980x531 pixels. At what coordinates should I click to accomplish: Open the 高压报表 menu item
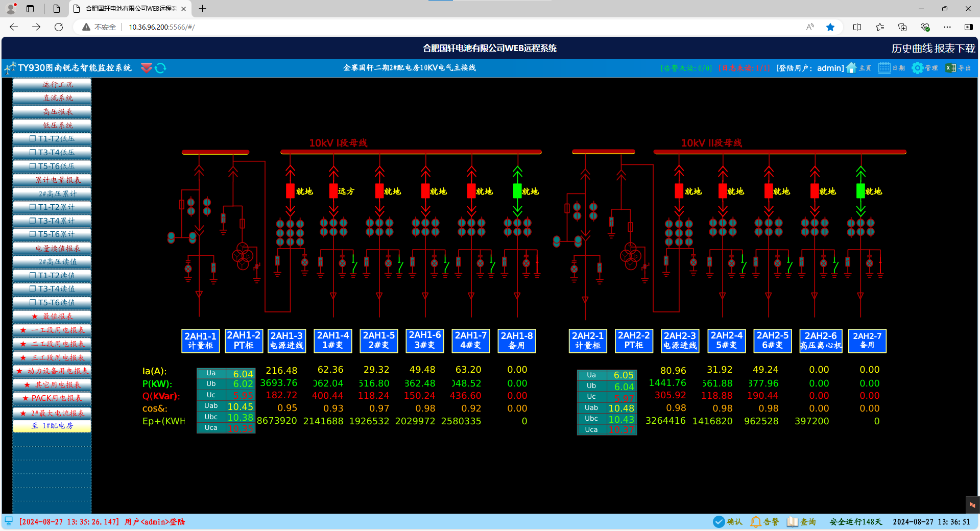52,112
